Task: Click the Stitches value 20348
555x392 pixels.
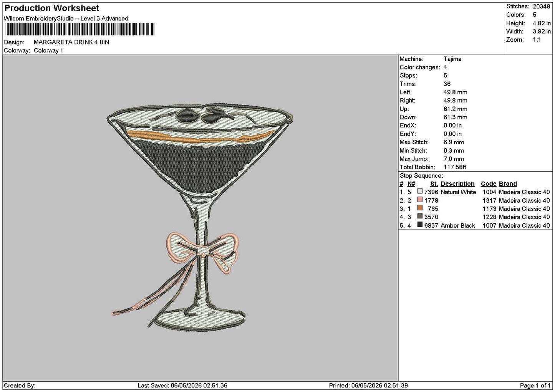Action: [542, 7]
